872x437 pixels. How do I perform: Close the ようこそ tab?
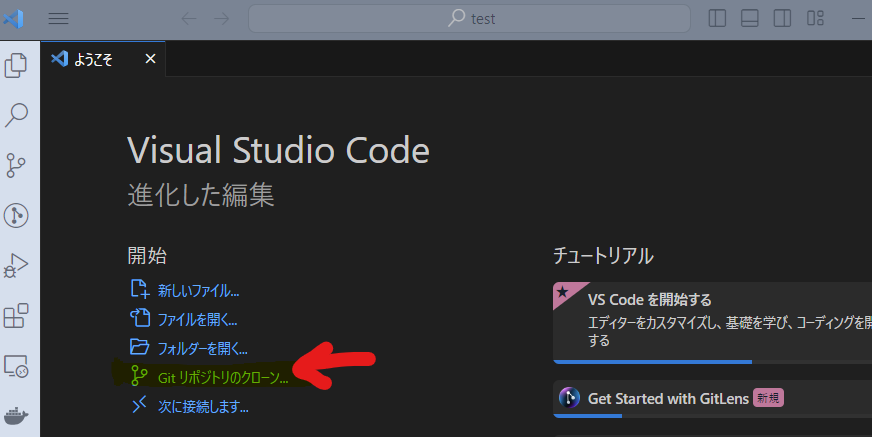150,58
